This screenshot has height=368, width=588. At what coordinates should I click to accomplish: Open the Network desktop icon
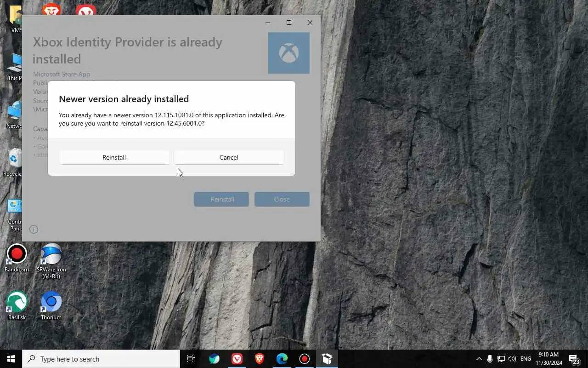click(14, 115)
